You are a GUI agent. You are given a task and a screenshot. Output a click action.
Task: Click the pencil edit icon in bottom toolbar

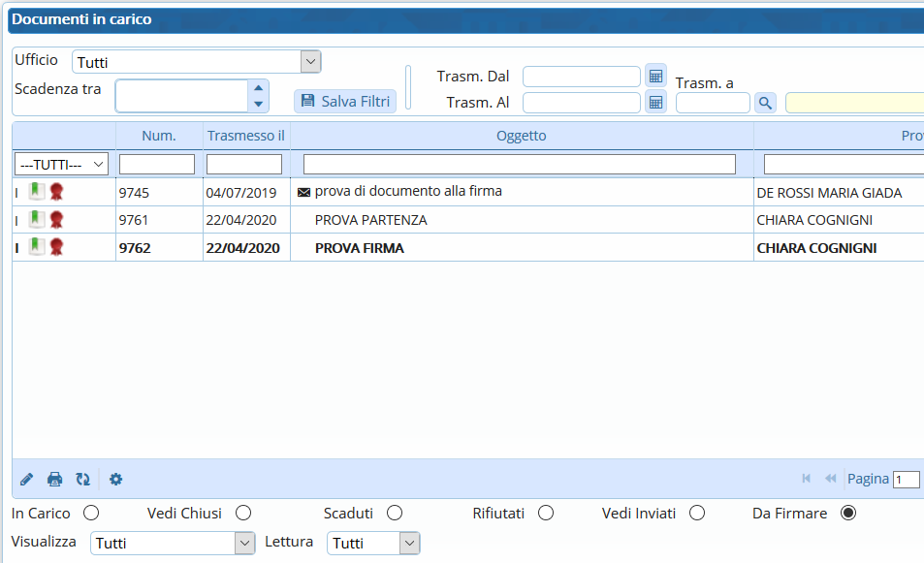click(26, 479)
